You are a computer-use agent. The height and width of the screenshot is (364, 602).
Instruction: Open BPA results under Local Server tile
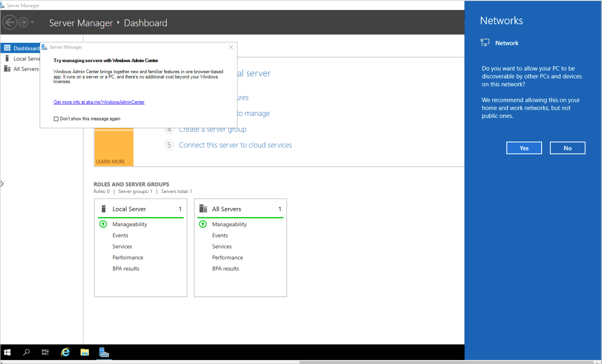(126, 268)
